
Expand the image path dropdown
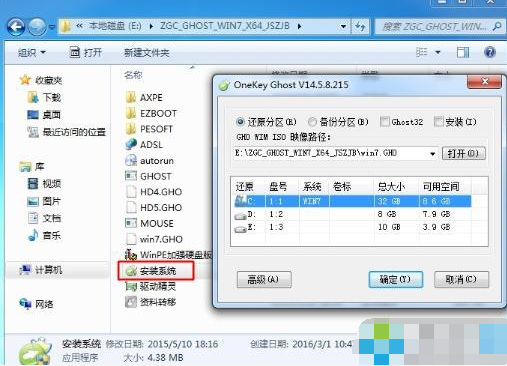click(x=432, y=154)
